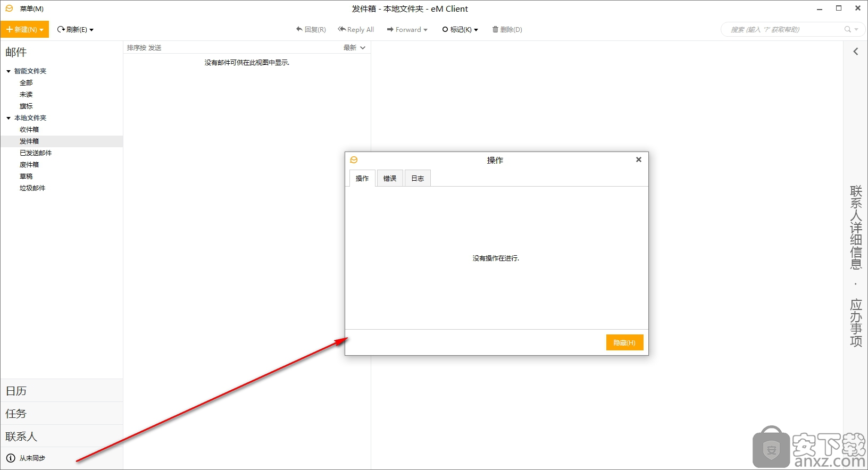Click the eM Client logo in dialog
This screenshot has height=470, width=868.
(354, 160)
